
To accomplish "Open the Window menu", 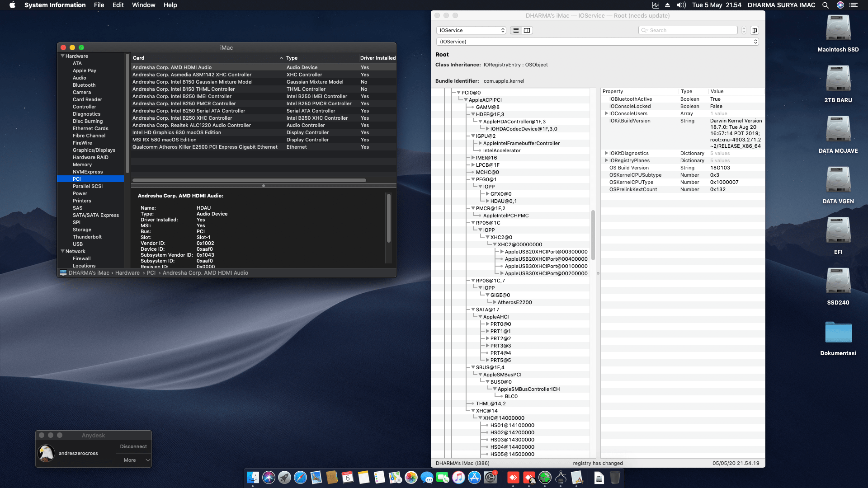I will pyautogui.click(x=143, y=5).
